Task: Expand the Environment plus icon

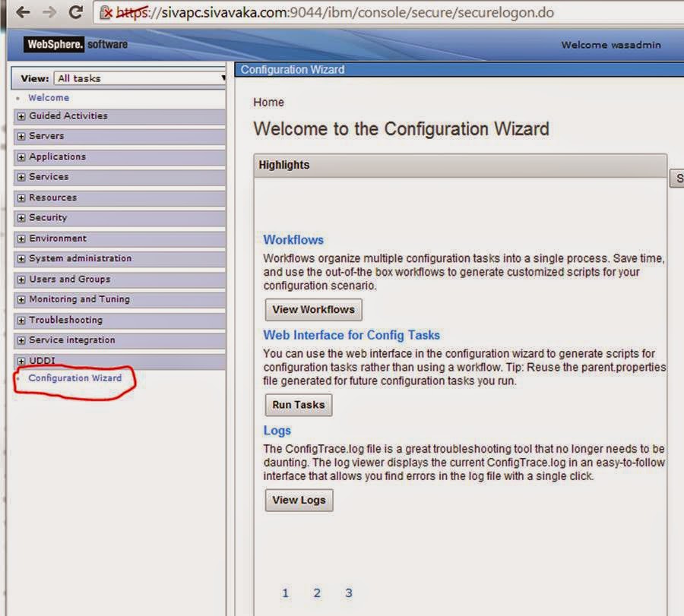Action: click(21, 239)
